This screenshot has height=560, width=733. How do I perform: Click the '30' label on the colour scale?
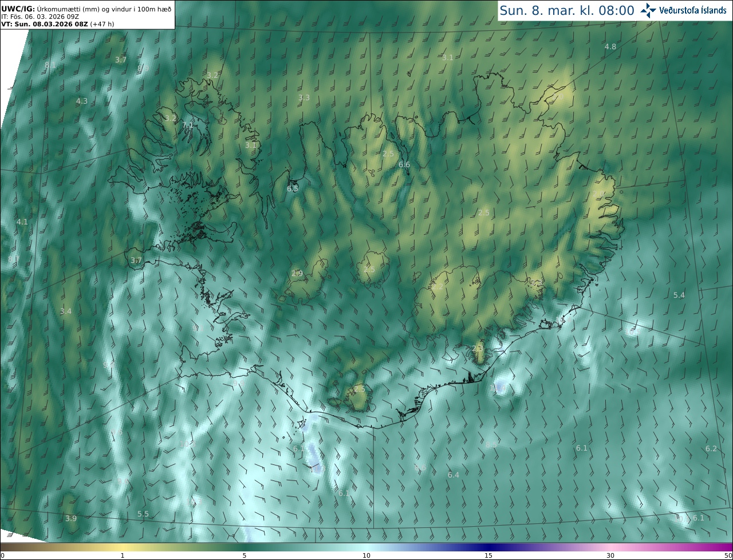[610, 555]
